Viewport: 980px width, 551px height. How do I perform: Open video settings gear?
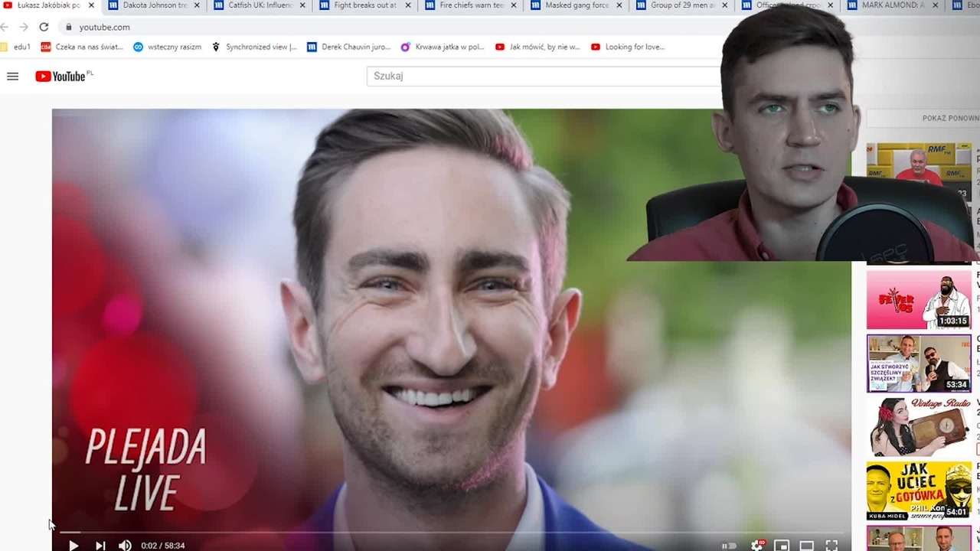756,545
